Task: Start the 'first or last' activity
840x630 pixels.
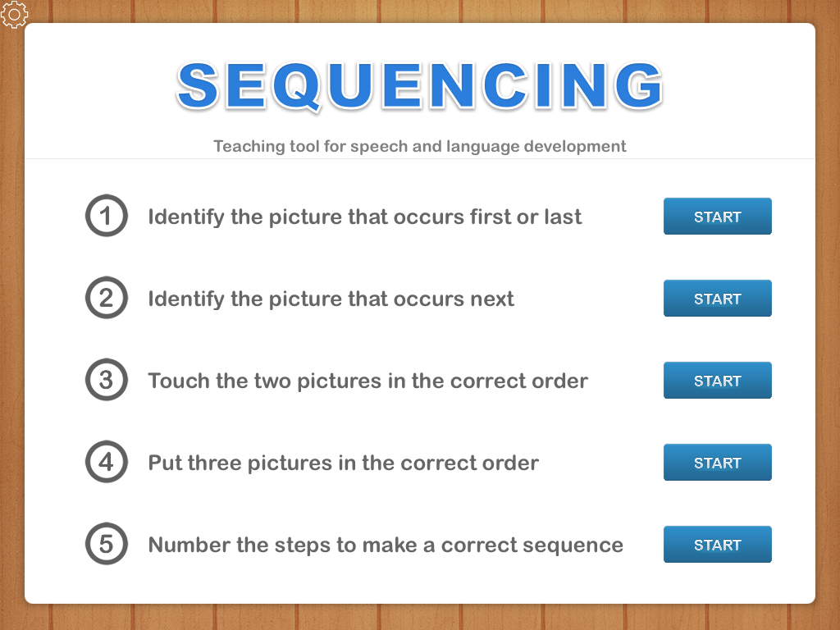Action: (x=717, y=217)
